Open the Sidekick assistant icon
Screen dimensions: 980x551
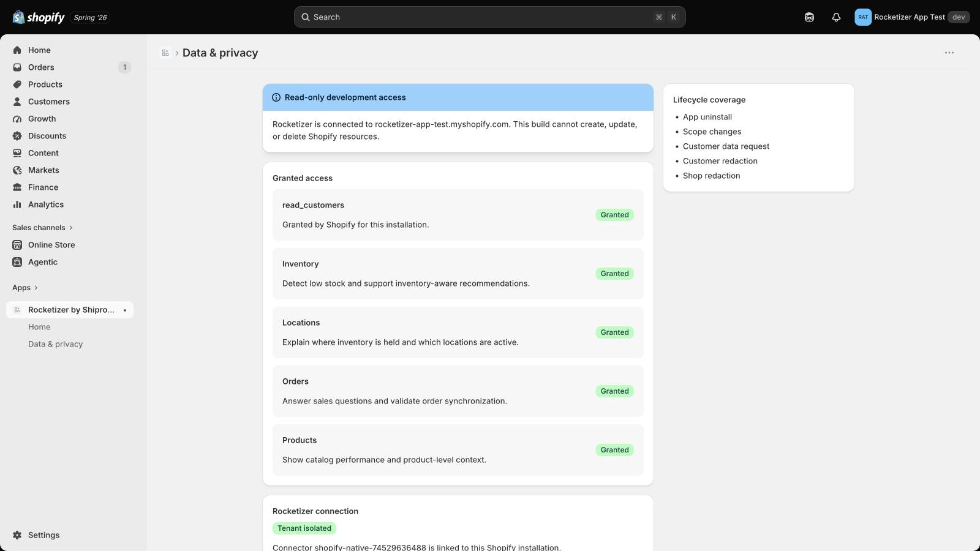click(809, 17)
